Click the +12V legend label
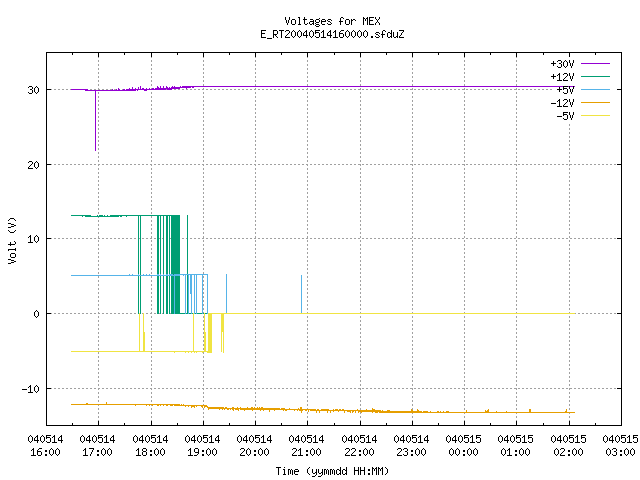This screenshot has width=640, height=480. click(562, 77)
